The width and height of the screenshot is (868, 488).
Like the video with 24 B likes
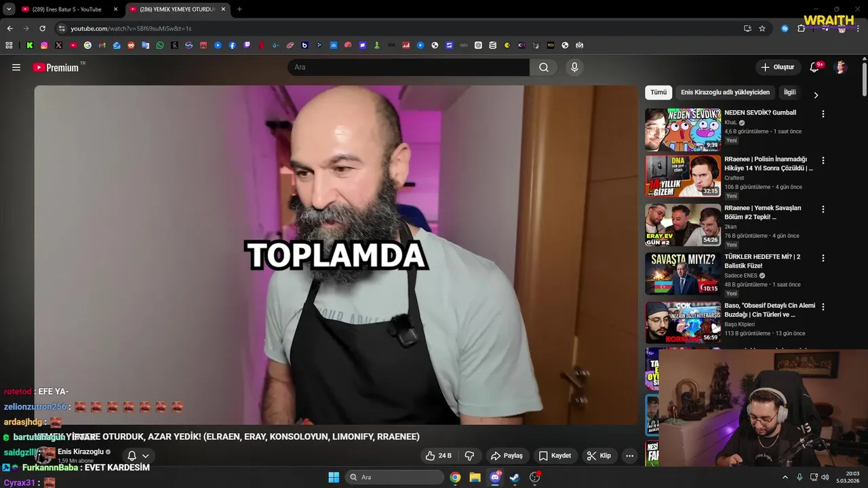pyautogui.click(x=437, y=455)
